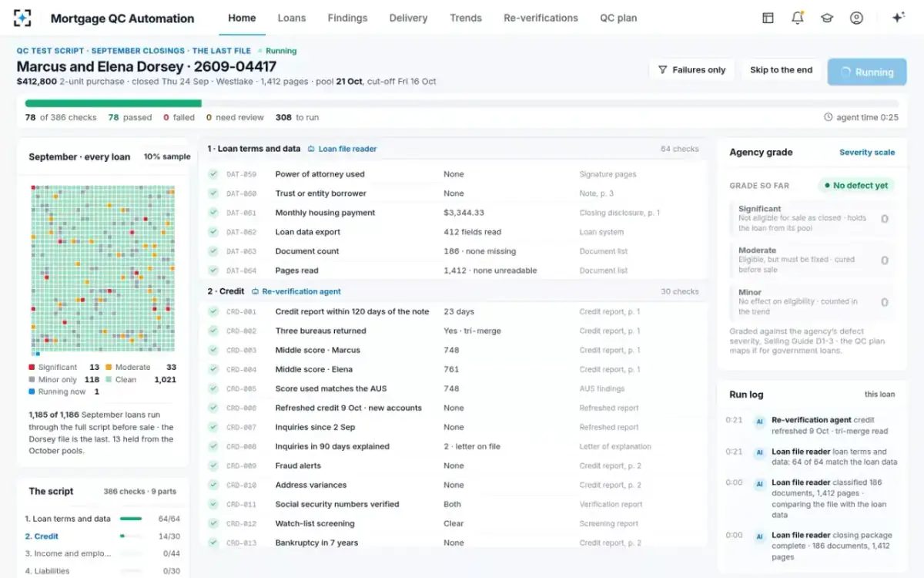Click the Moderate orange legend swatch
Screen dimensions: 924x578
point(109,368)
